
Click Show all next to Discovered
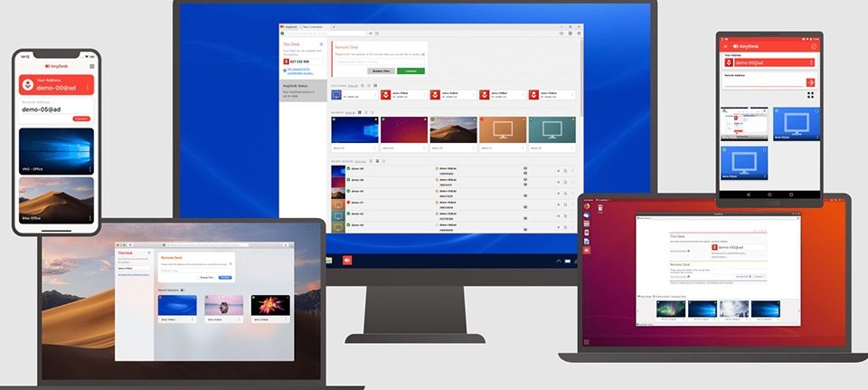point(353,86)
